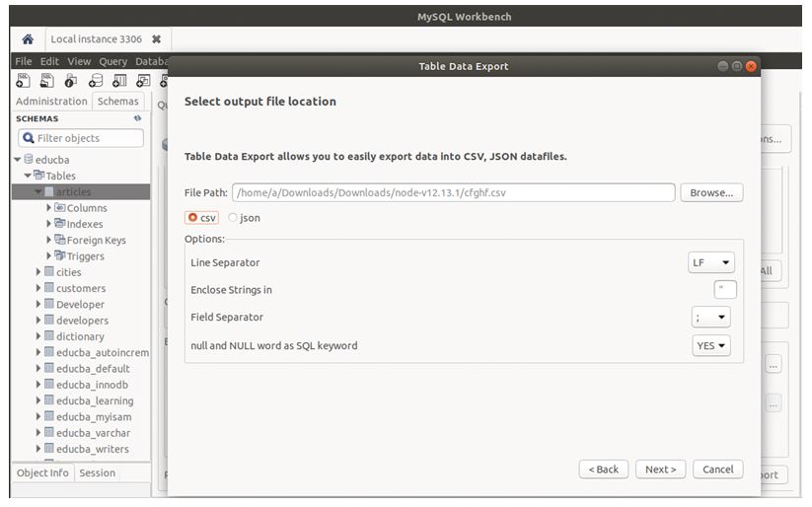Click the open SQL script icon

[x=47, y=81]
